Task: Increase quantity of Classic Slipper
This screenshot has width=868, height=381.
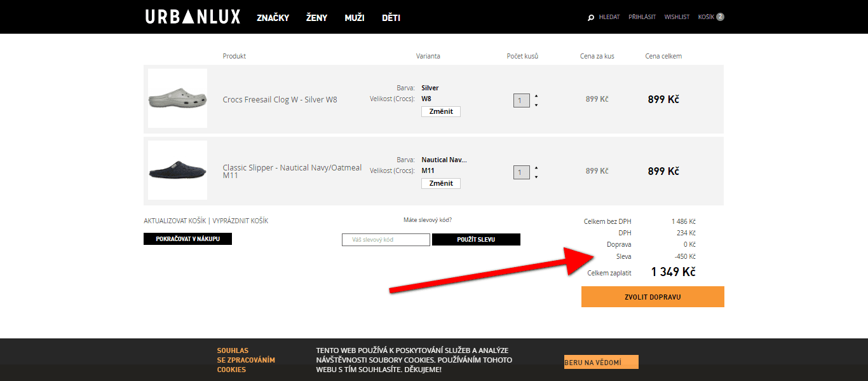Action: pyautogui.click(x=536, y=168)
